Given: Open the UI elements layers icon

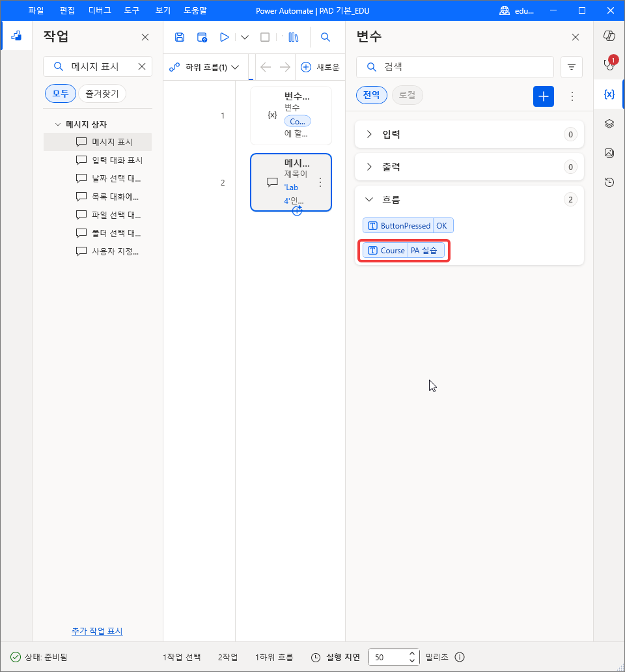Looking at the screenshot, I should [x=609, y=124].
